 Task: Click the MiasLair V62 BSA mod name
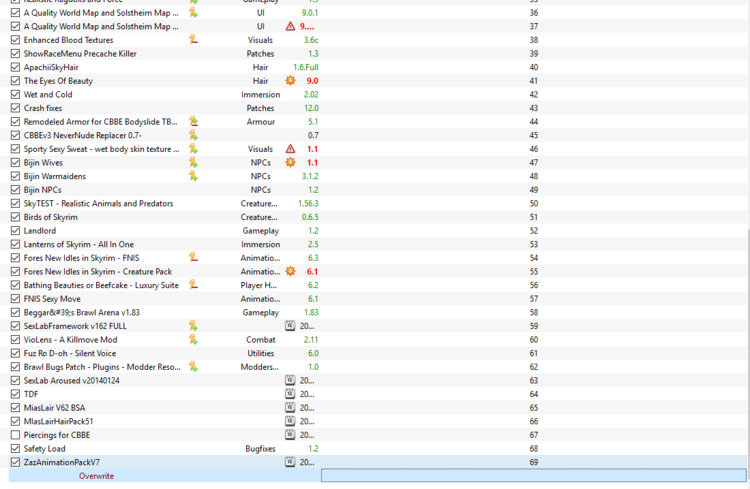tap(54, 408)
